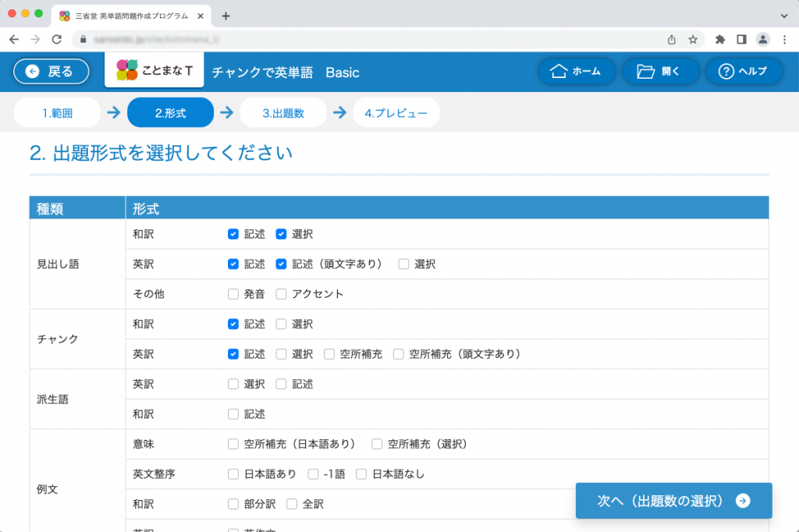Screen dimensions: 799x532
Task: Click the padlock site info icon
Action: point(83,39)
